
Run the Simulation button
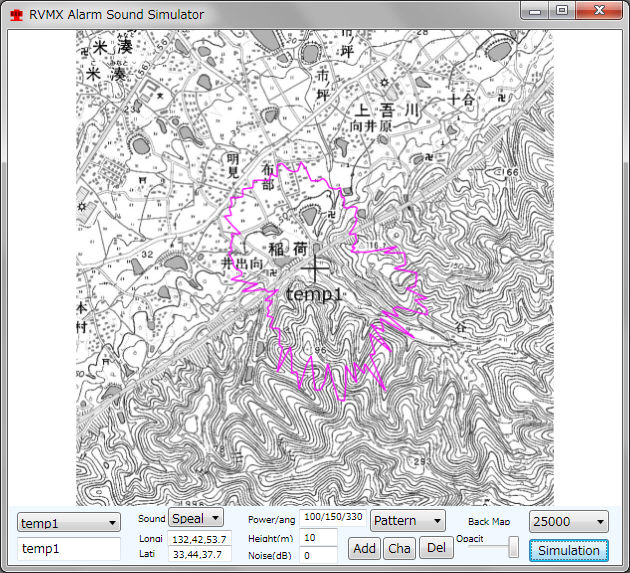coord(568,550)
